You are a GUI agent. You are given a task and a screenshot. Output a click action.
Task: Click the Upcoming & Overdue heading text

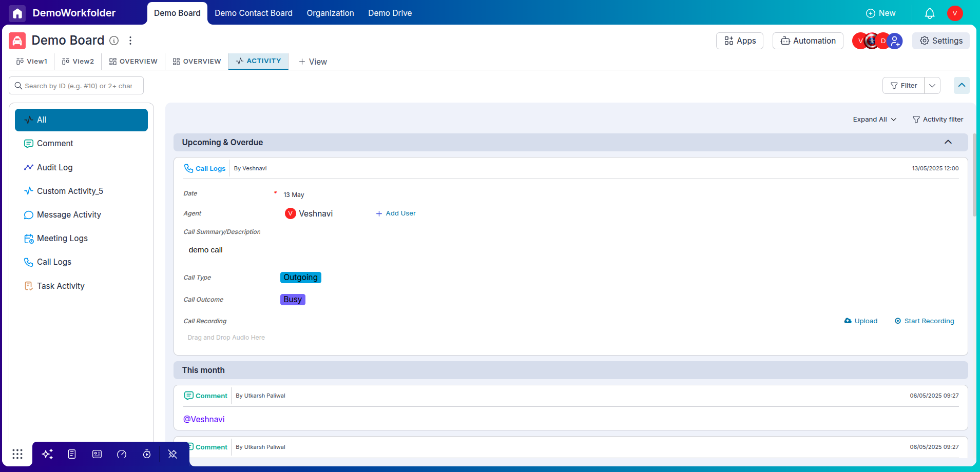pyautogui.click(x=222, y=143)
